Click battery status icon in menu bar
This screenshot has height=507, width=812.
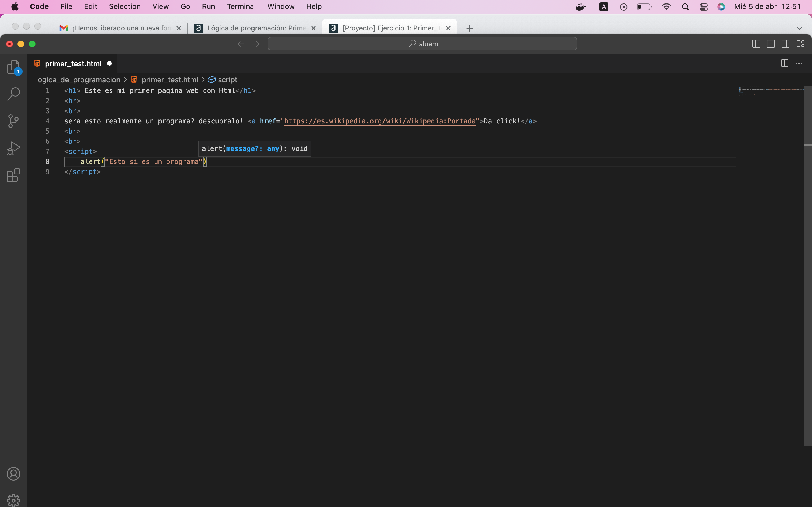point(643,6)
